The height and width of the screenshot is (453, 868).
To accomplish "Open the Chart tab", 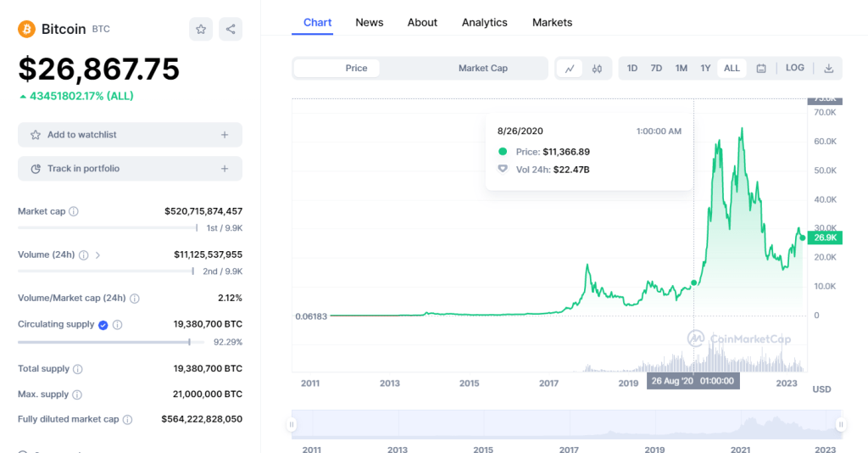I will click(x=317, y=23).
